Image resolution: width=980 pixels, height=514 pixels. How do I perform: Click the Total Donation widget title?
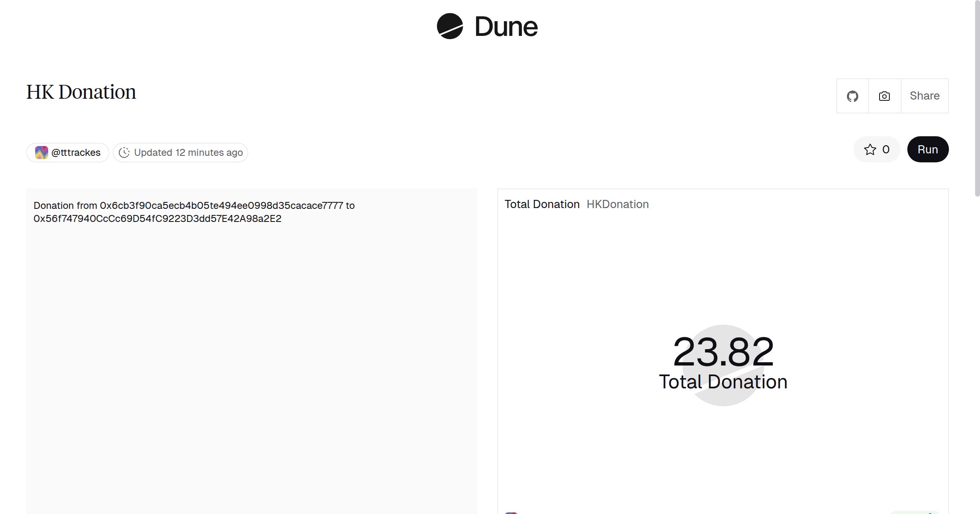[x=542, y=204]
